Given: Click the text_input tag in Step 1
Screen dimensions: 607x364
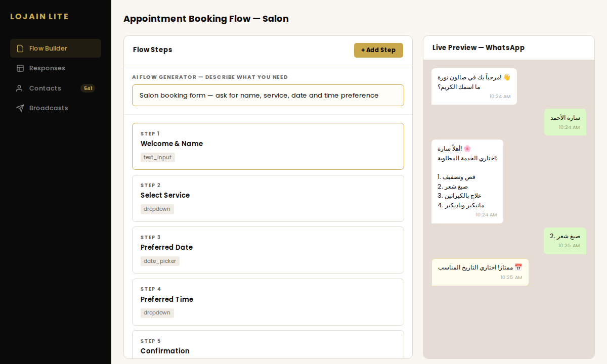Looking at the screenshot, I should click(x=157, y=158).
